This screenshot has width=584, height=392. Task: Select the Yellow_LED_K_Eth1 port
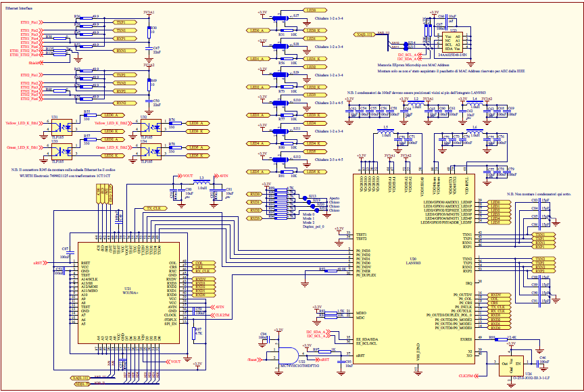(24, 123)
